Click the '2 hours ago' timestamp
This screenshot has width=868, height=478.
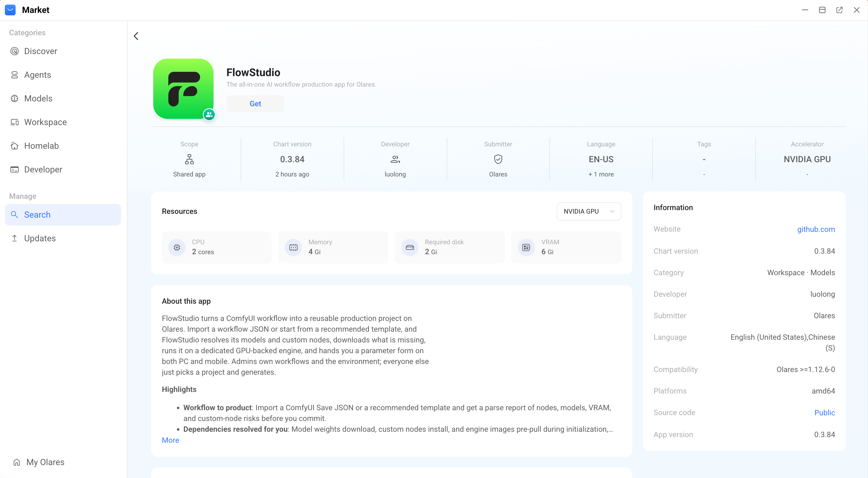(x=292, y=174)
